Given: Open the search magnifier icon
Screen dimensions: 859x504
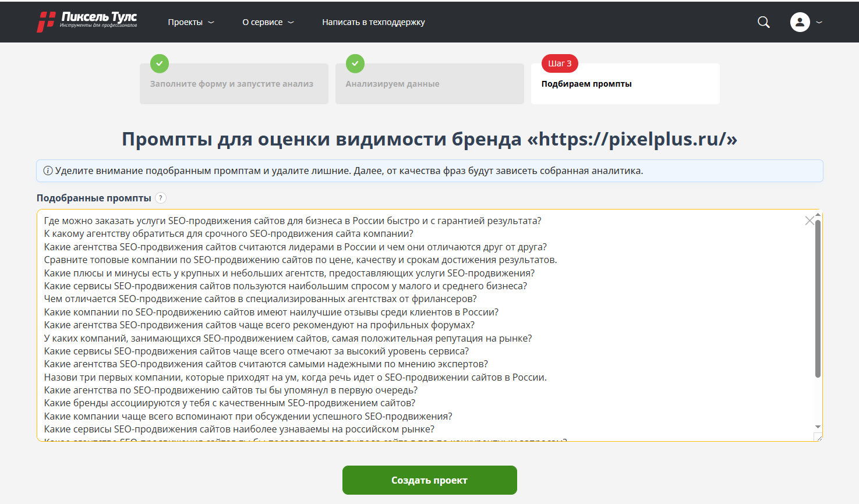Looking at the screenshot, I should pos(763,22).
